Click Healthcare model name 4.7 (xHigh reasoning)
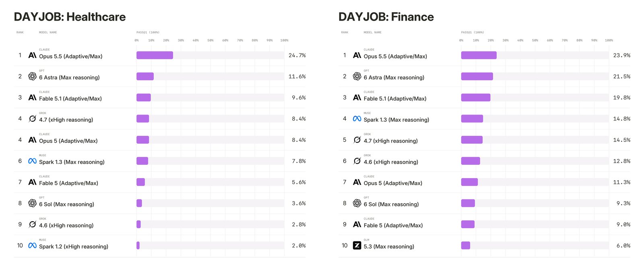The width and height of the screenshot is (644, 266). tap(66, 120)
